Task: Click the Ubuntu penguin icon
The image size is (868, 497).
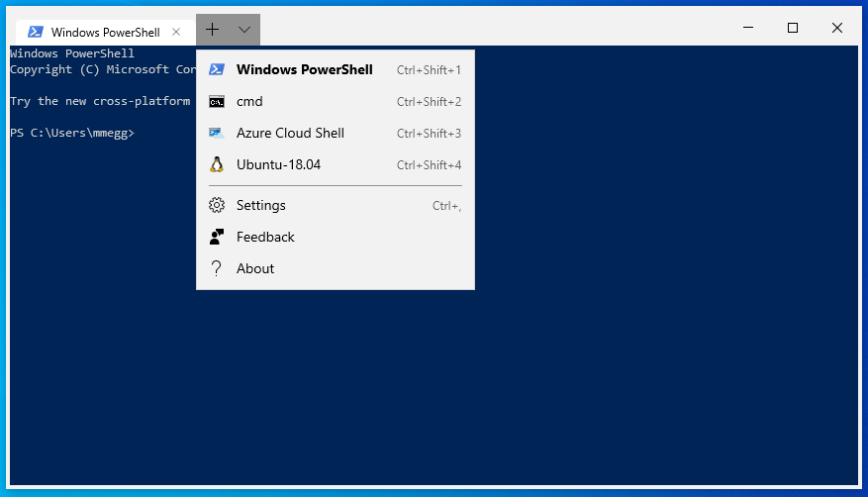Action: tap(217, 165)
